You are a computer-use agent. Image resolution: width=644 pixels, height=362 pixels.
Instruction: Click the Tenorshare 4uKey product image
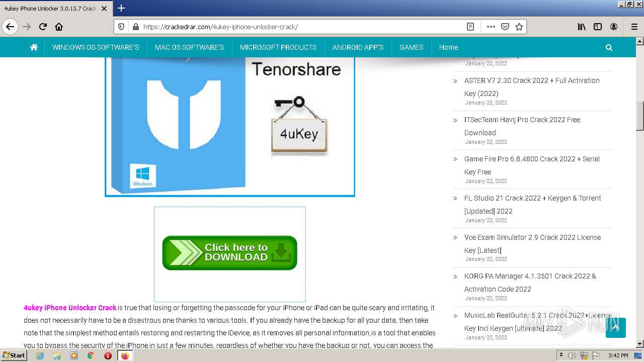pos(230,127)
